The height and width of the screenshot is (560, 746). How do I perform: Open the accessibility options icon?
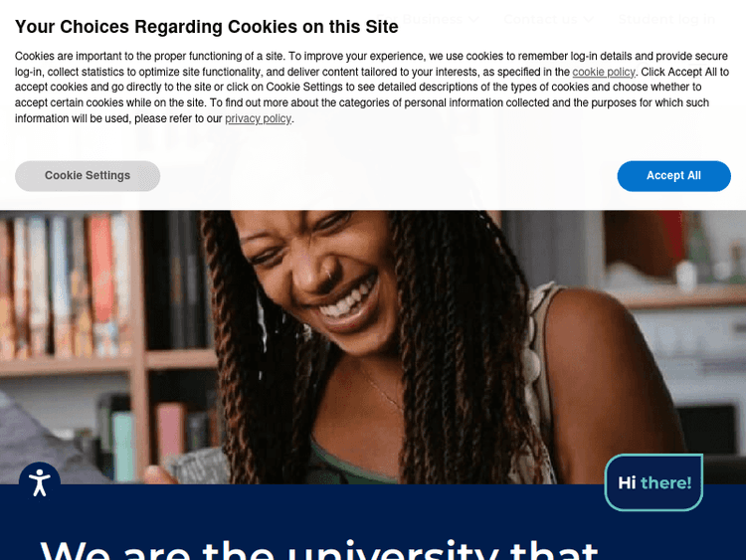click(x=40, y=482)
